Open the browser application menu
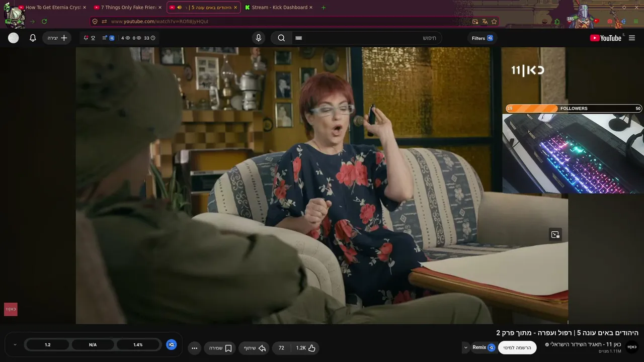The image size is (644, 362). 636,22
